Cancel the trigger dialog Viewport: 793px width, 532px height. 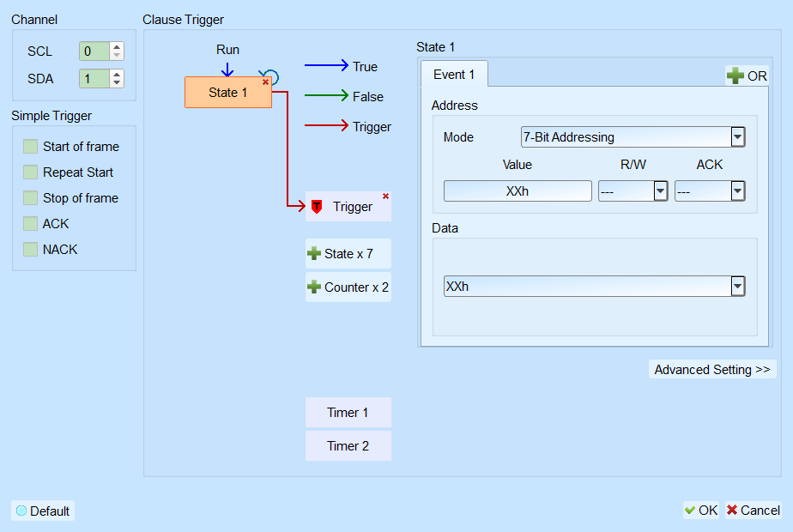tap(753, 511)
